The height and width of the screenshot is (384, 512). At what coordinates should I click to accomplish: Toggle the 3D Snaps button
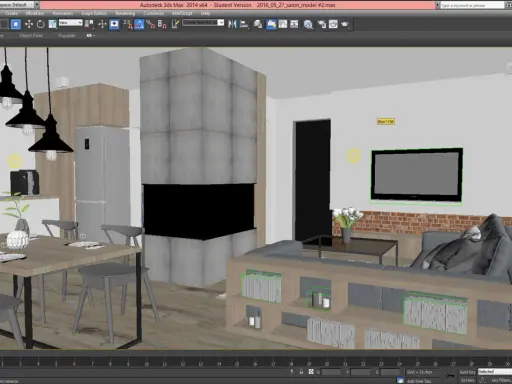128,24
